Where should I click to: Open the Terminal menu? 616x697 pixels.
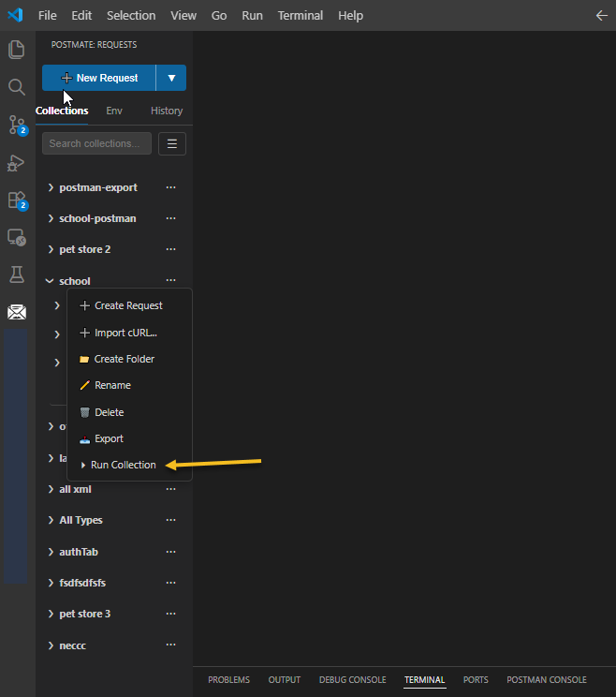[x=301, y=16]
